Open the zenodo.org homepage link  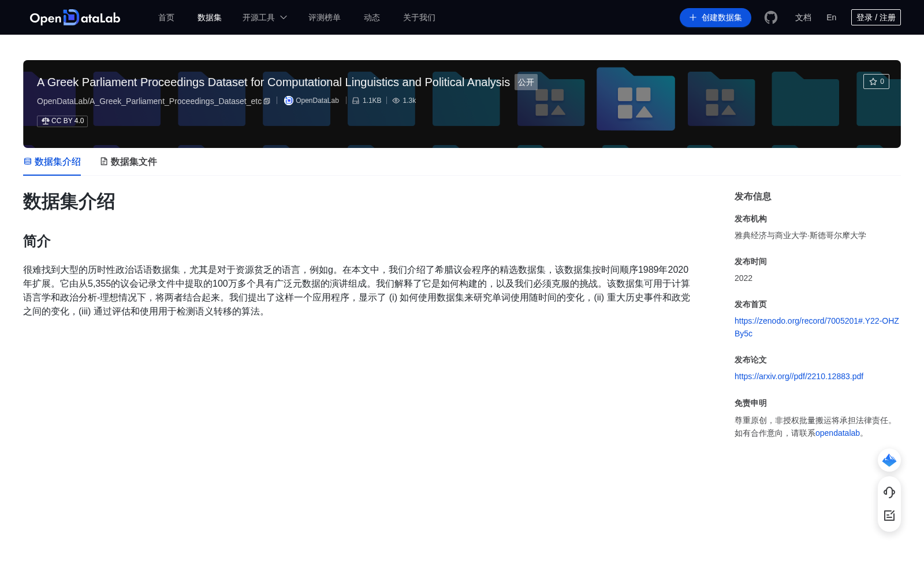[x=817, y=327]
